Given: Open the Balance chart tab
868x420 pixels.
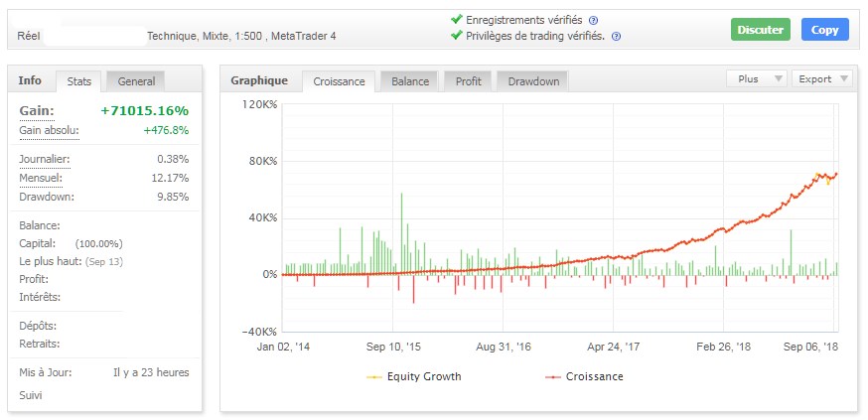Looking at the screenshot, I should coord(410,81).
